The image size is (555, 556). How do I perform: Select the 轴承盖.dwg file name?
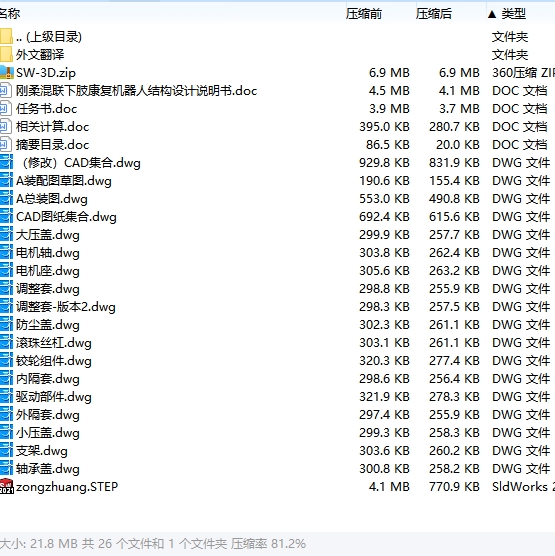click(x=48, y=469)
